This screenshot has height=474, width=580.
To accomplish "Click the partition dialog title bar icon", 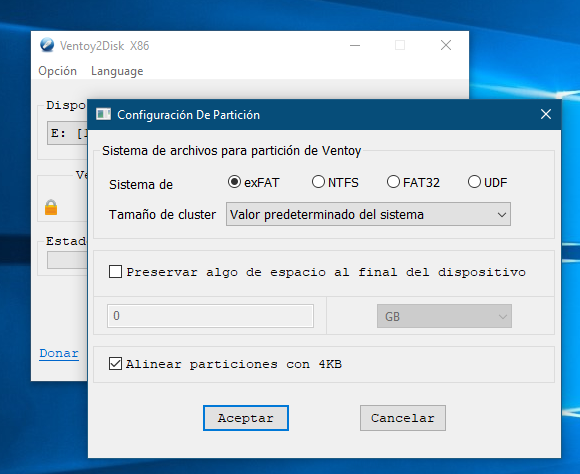I will click(x=104, y=114).
